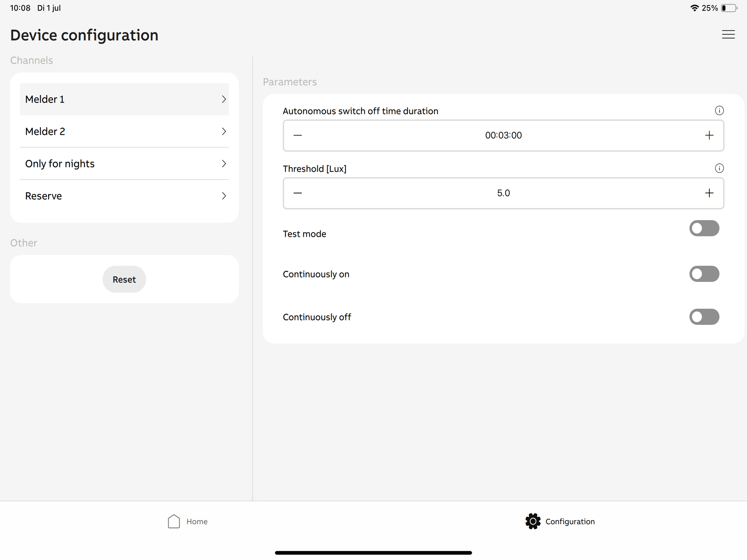Click the 5.0 threshold value

[x=503, y=193]
